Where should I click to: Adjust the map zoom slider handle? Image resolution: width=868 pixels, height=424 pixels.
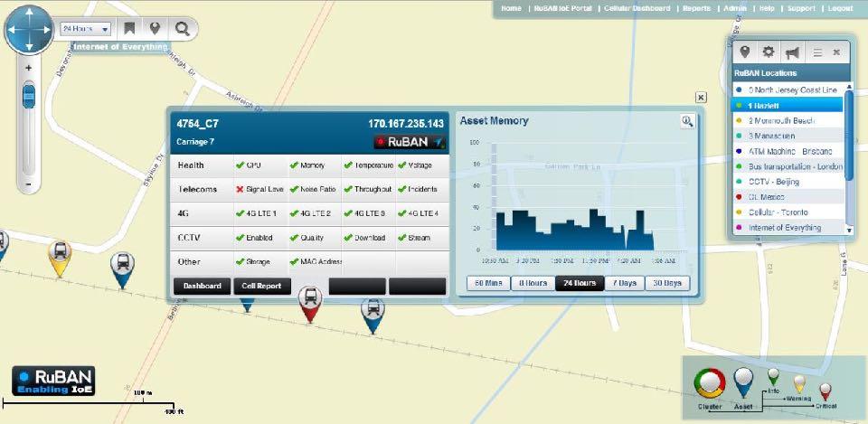point(29,97)
